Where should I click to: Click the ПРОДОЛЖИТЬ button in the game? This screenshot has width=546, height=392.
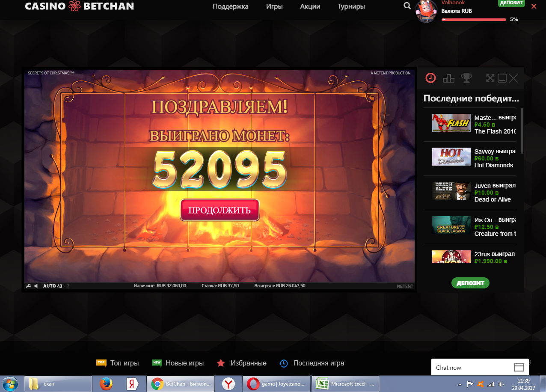coord(220,210)
